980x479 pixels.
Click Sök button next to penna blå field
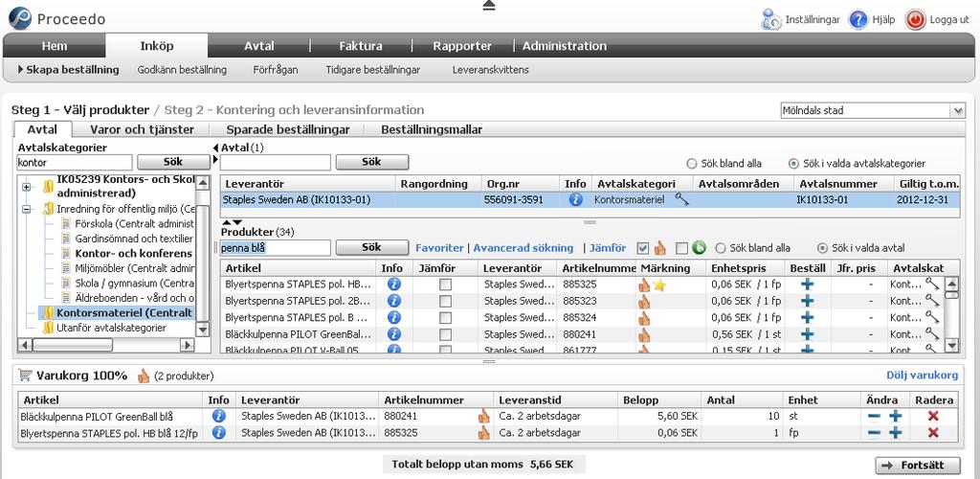(x=372, y=247)
